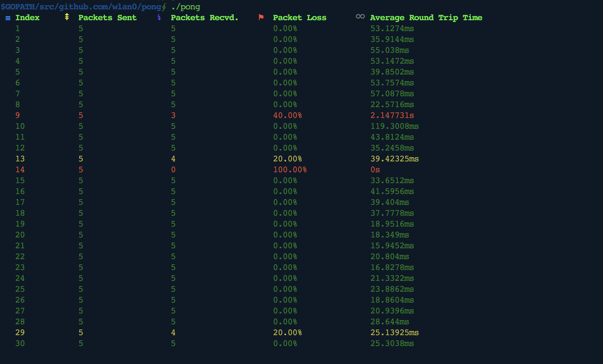603x364 pixels.
Task: Click the 25.3038ms value in row 30
Action: [x=392, y=343]
